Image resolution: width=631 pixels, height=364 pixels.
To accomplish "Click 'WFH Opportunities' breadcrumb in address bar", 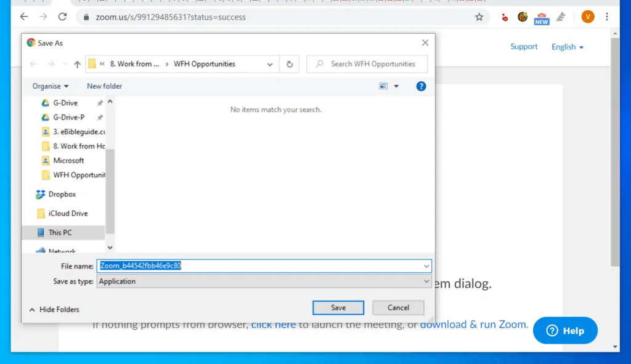I will coord(205,64).
